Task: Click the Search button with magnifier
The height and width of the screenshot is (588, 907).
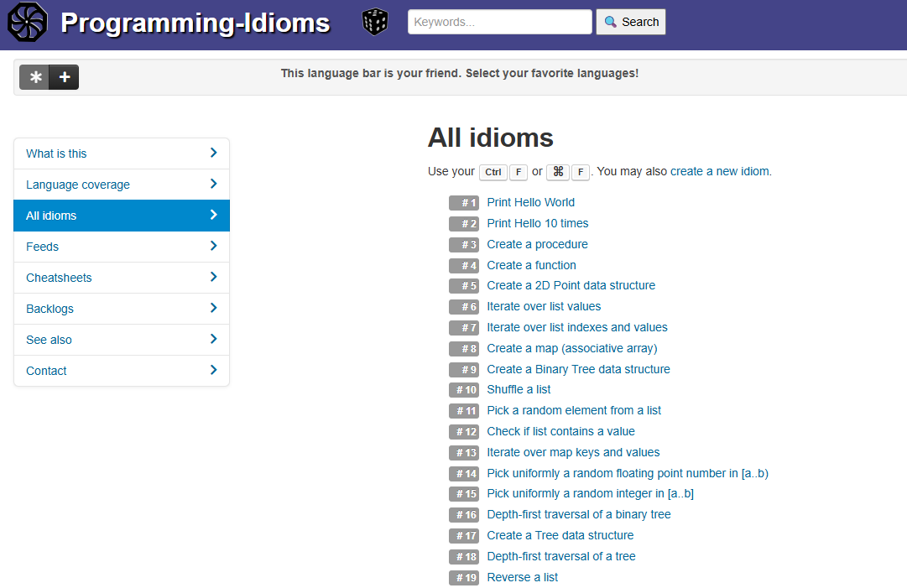Action: point(631,22)
